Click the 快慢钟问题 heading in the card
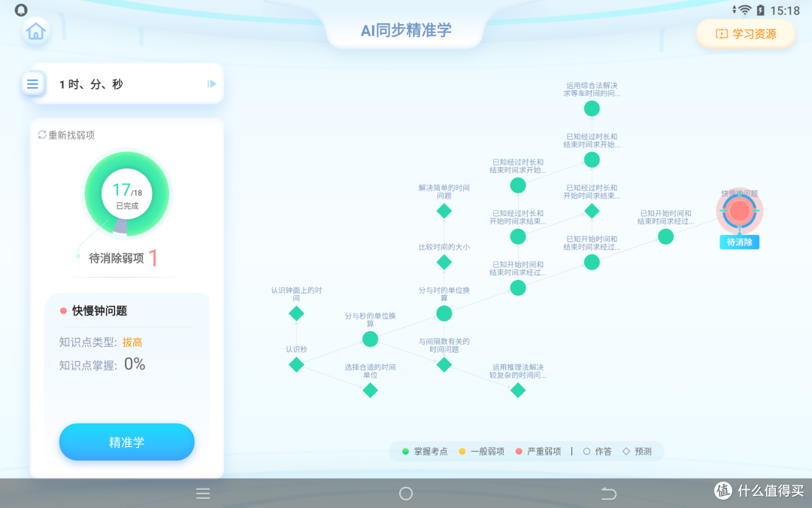The image size is (812, 508). pyautogui.click(x=99, y=311)
